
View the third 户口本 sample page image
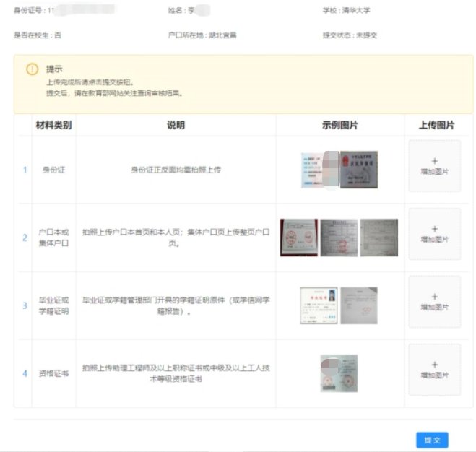[x=379, y=238]
